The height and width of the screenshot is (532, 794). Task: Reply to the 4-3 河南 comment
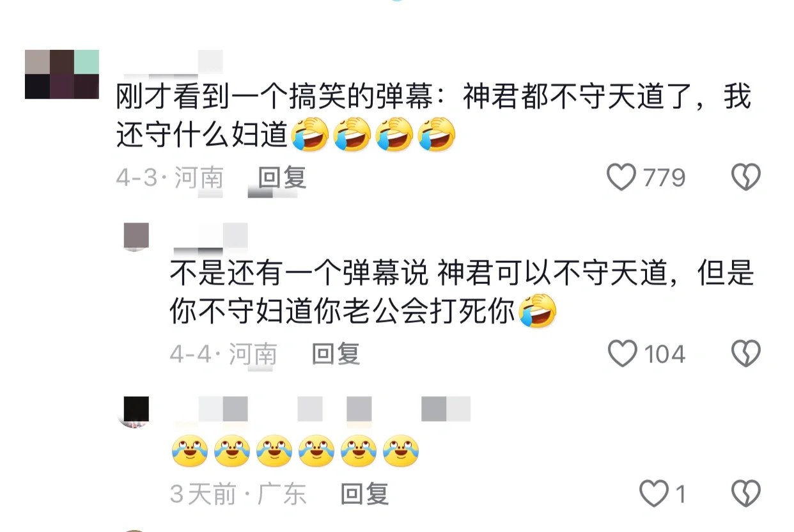pyautogui.click(x=282, y=177)
